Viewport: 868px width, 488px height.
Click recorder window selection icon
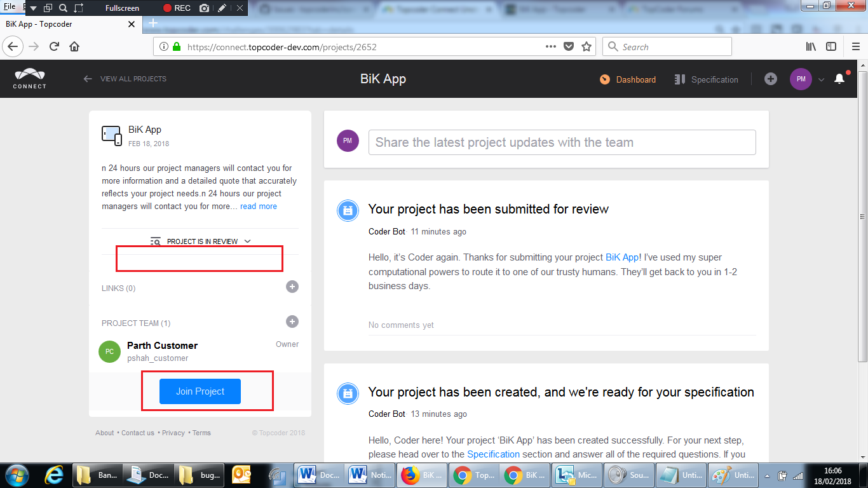48,8
